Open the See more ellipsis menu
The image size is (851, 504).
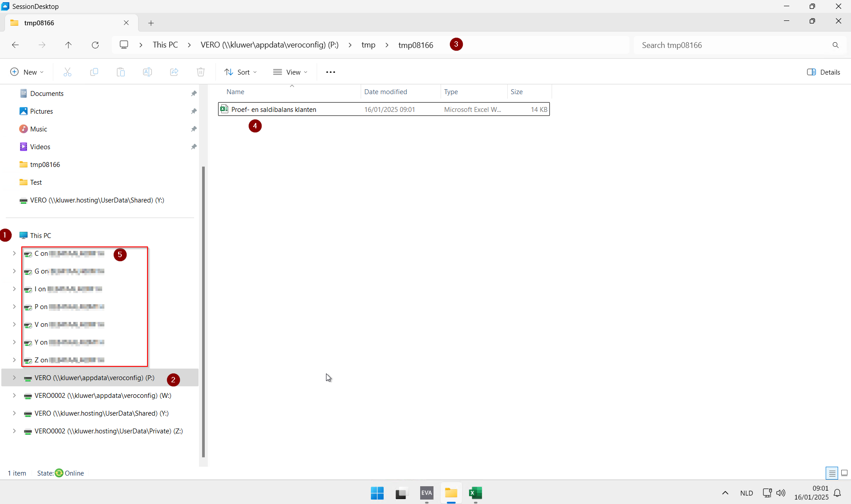click(330, 72)
